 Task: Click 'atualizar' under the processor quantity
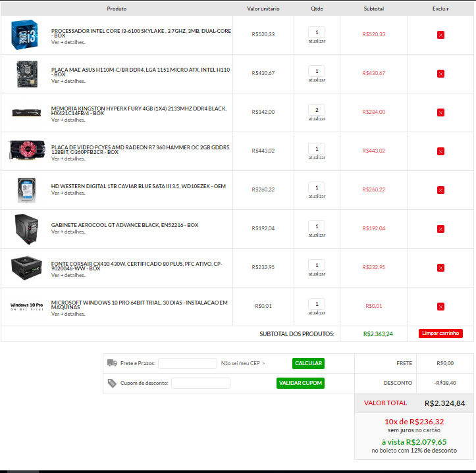coord(317,41)
